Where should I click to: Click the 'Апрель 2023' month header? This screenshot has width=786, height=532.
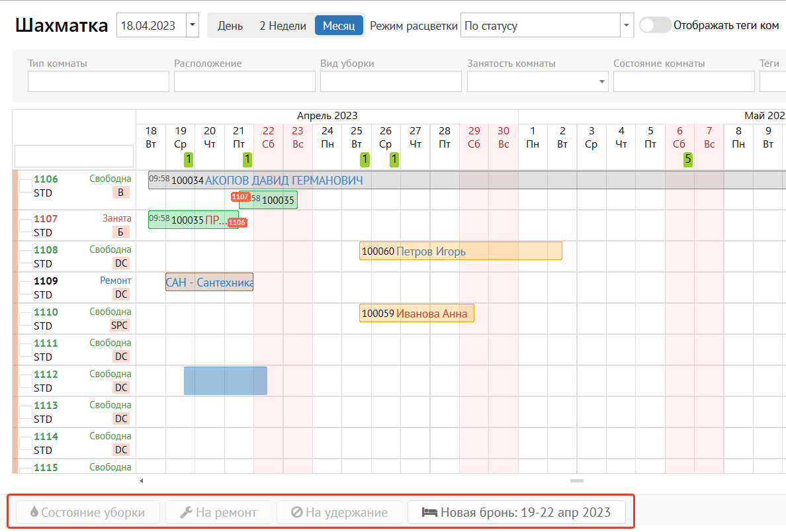[x=327, y=116]
